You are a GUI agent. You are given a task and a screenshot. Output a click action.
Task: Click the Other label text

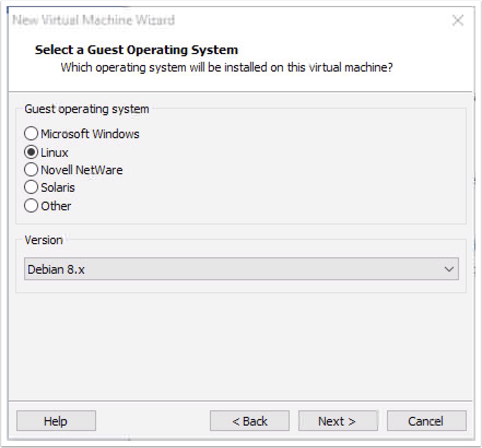coord(56,206)
